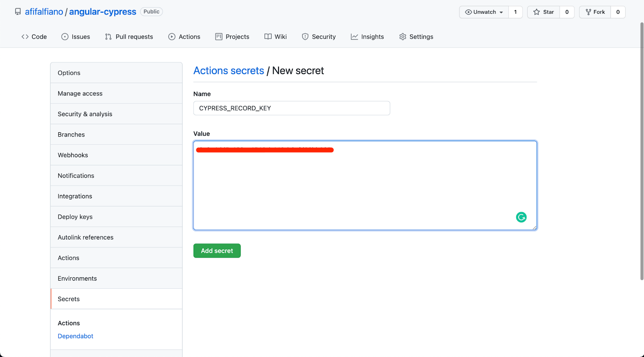This screenshot has width=644, height=357.
Task: Switch to the Security tab
Action: 319,37
